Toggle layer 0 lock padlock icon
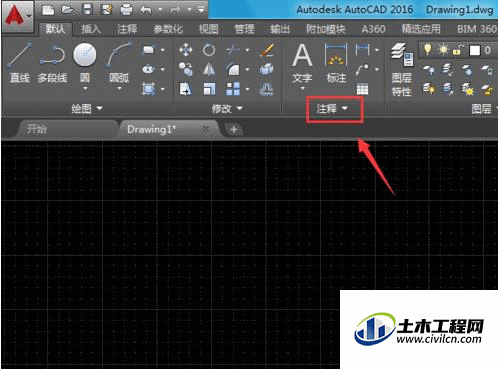This screenshot has height=369, width=498. pos(458,50)
